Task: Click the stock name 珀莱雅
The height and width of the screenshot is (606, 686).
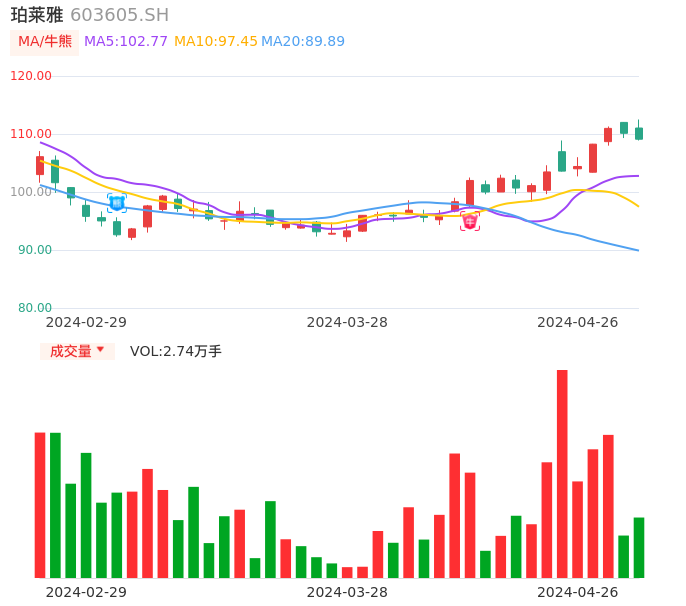Action: (37, 15)
